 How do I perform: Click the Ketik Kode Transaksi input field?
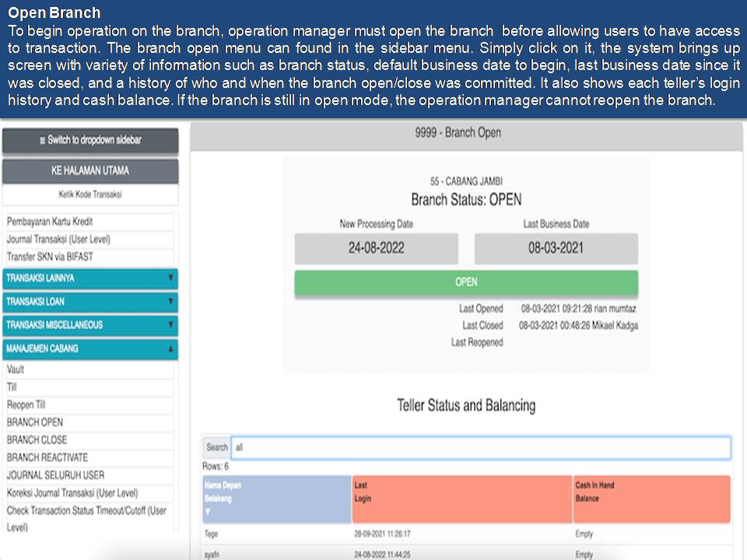coord(90,194)
